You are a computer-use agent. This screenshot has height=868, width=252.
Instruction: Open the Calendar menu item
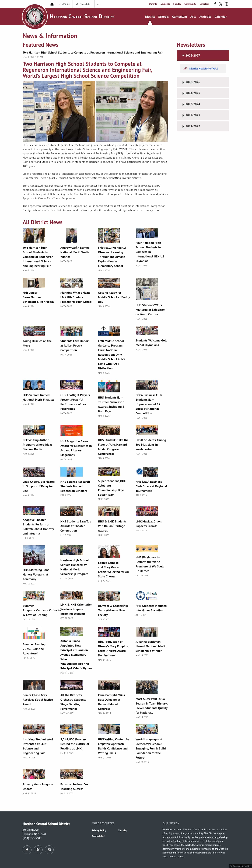coord(221,16)
